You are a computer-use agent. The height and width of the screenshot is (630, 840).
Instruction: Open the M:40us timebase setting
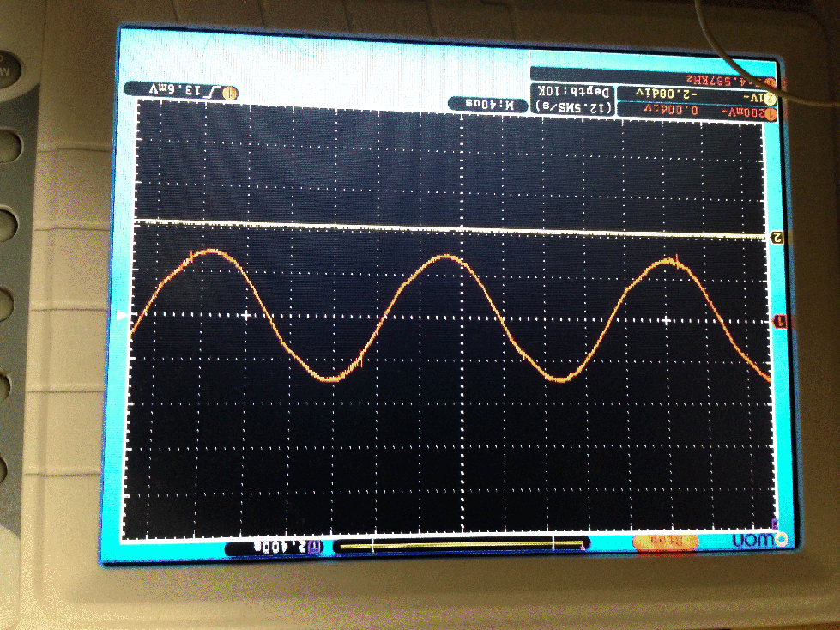click(488, 103)
